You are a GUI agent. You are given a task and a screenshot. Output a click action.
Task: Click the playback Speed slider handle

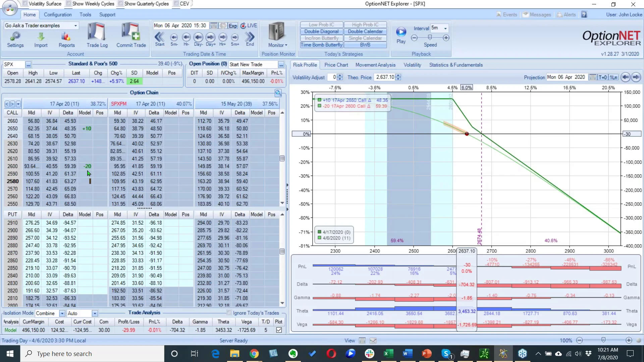430,38
